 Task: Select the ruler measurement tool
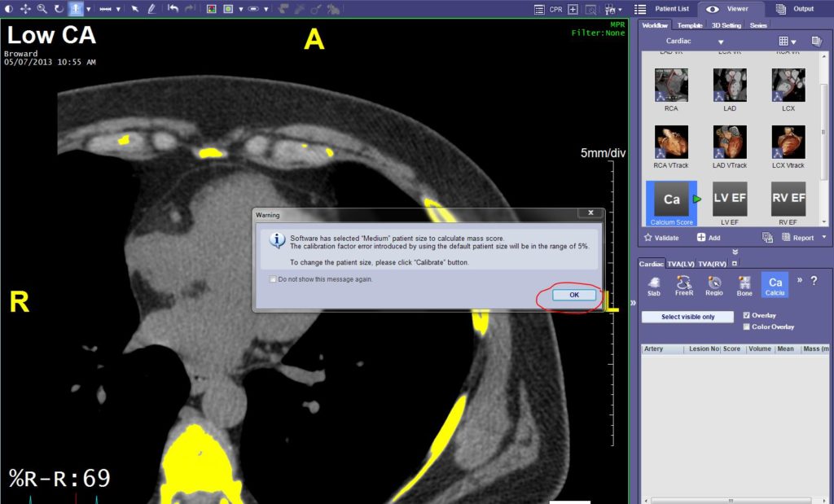coord(106,9)
